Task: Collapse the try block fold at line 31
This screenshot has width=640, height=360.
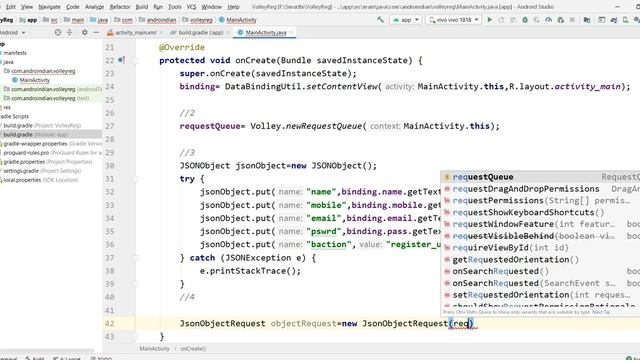Action: click(x=136, y=179)
